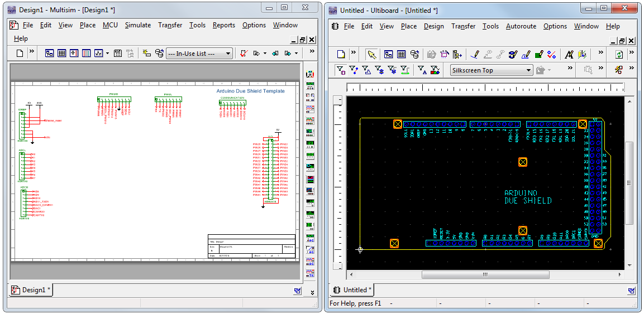Image resolution: width=644 pixels, height=314 pixels.
Task: Expand the Silkscreen Top layer dropdown
Action: pyautogui.click(x=528, y=70)
